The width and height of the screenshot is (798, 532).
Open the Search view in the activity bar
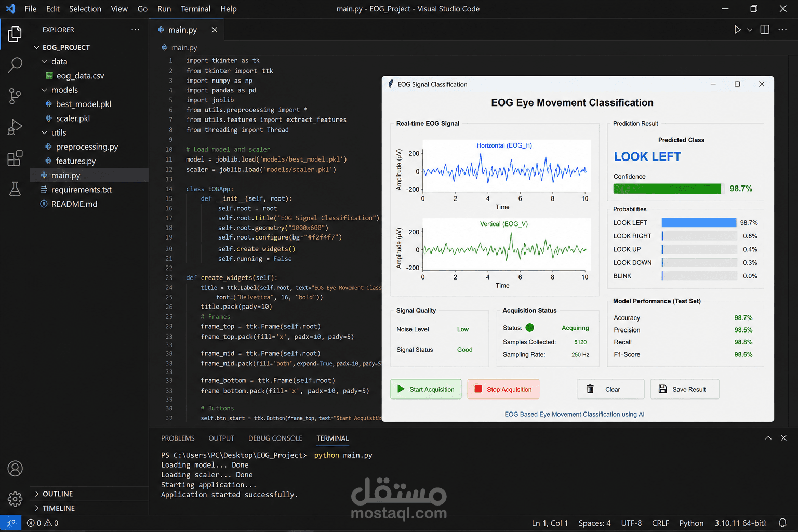coord(15,65)
